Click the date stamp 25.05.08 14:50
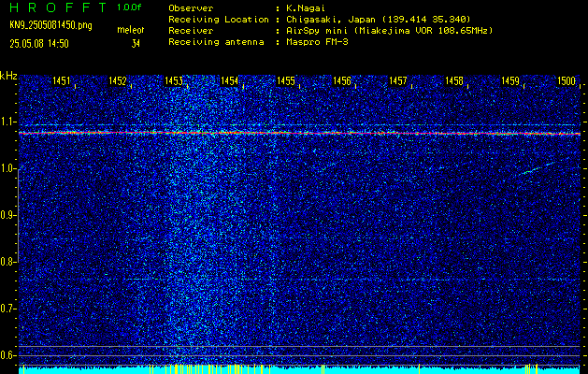588x374 pixels. [x=39, y=44]
